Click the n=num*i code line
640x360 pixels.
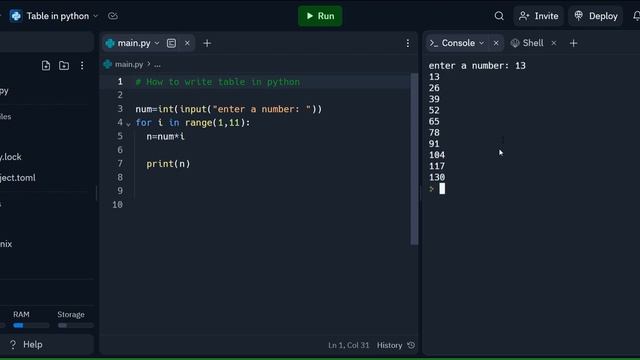tap(165, 136)
